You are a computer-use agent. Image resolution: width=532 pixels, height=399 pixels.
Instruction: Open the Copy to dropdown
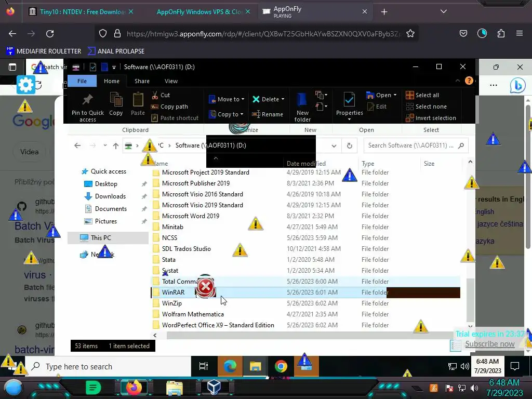coord(227,114)
